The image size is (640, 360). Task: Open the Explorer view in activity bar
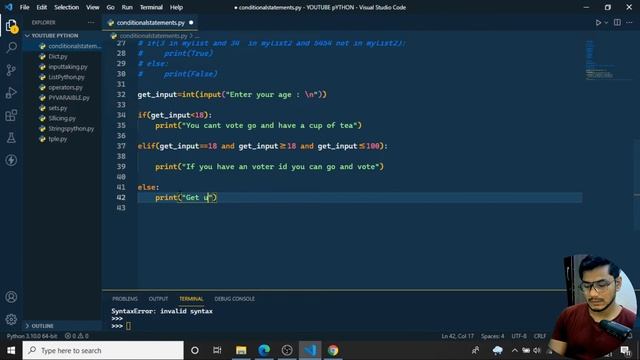11,26
